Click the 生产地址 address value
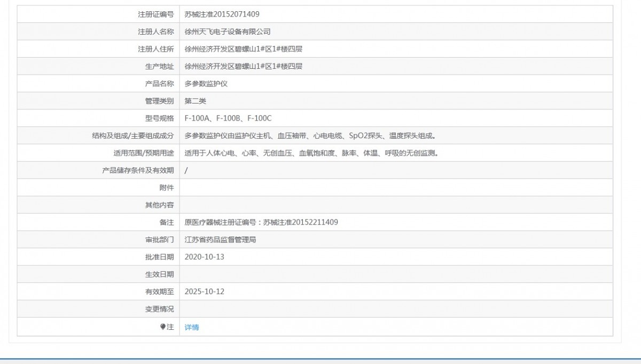 click(244, 66)
